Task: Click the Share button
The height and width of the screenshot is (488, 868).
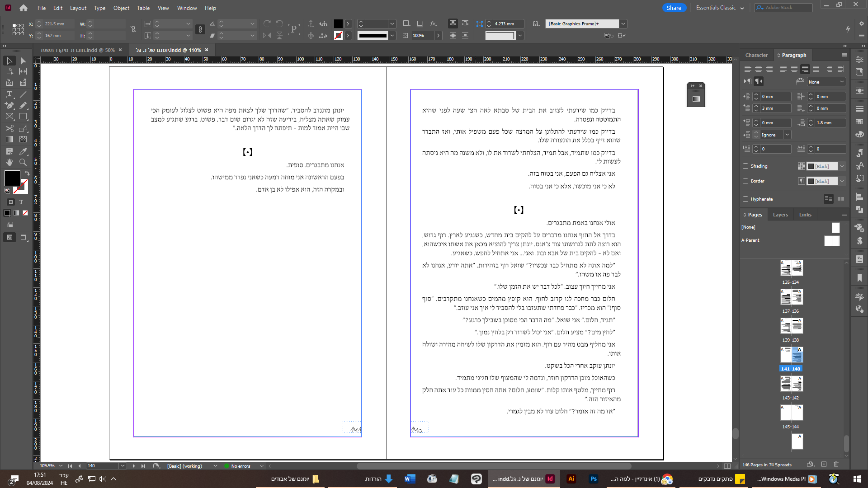Action: tap(674, 8)
